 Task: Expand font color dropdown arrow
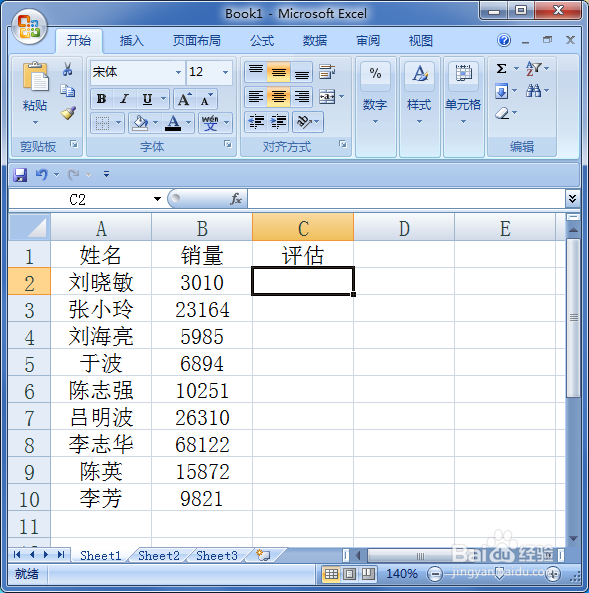188,123
